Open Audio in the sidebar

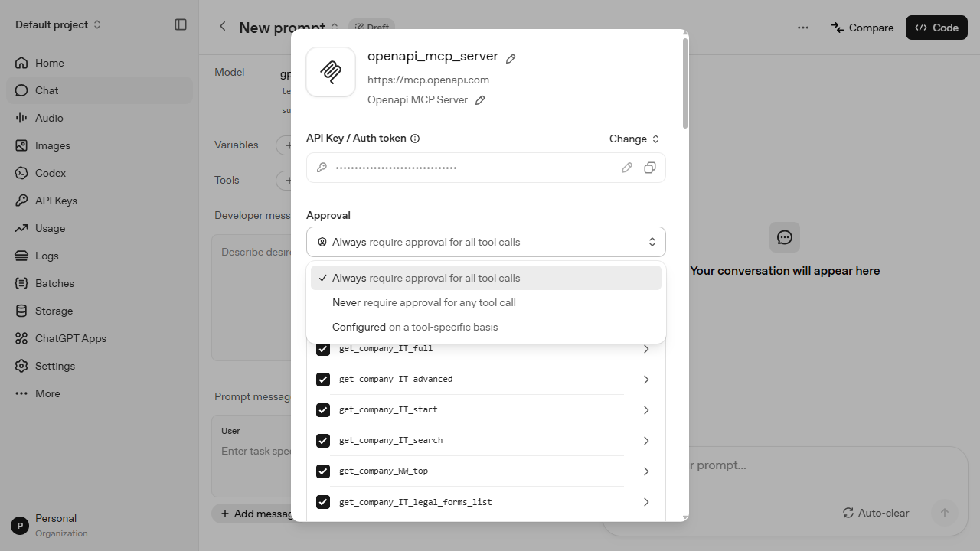pyautogui.click(x=100, y=118)
